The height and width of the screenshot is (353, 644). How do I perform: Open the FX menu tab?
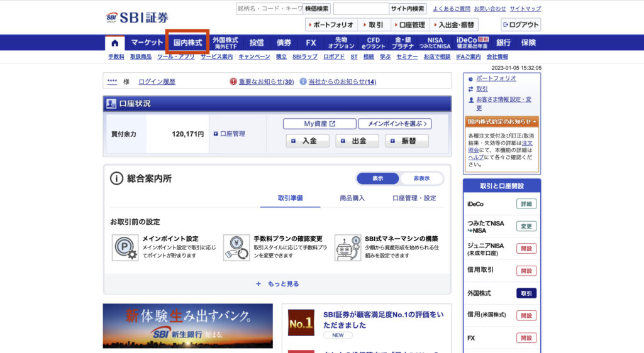coord(311,43)
